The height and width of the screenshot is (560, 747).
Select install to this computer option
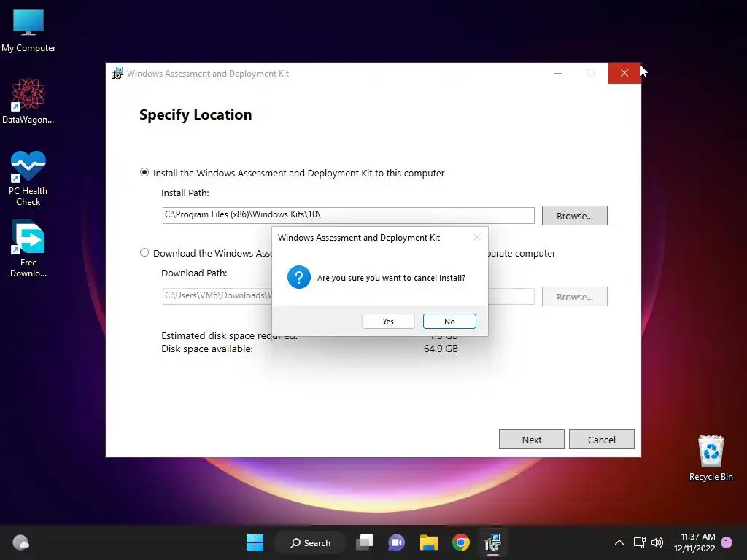tap(144, 172)
